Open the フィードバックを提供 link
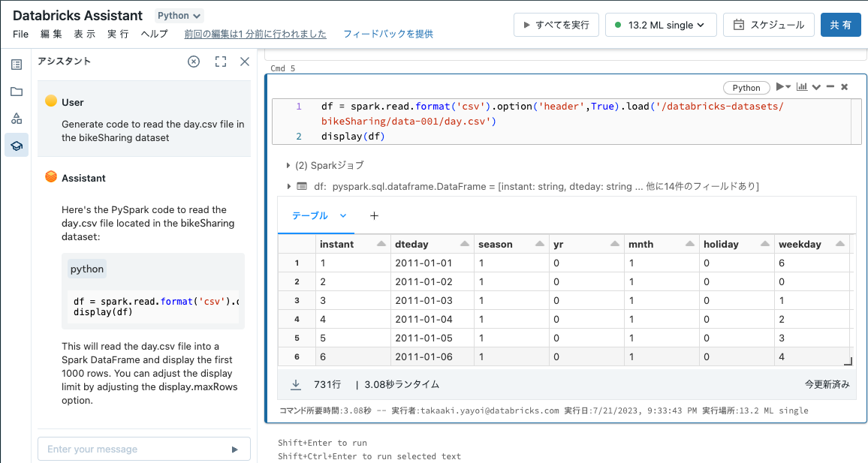Image resolution: width=868 pixels, height=463 pixels. (x=387, y=34)
